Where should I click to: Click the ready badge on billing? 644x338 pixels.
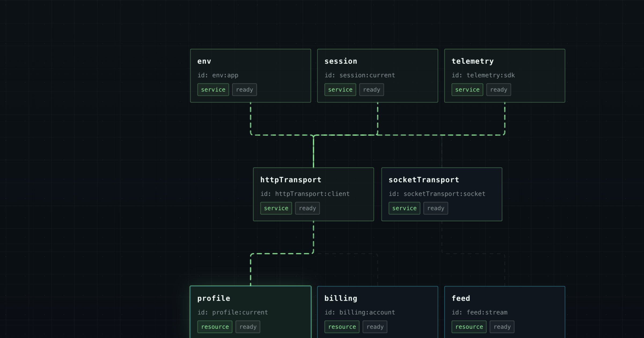click(375, 327)
